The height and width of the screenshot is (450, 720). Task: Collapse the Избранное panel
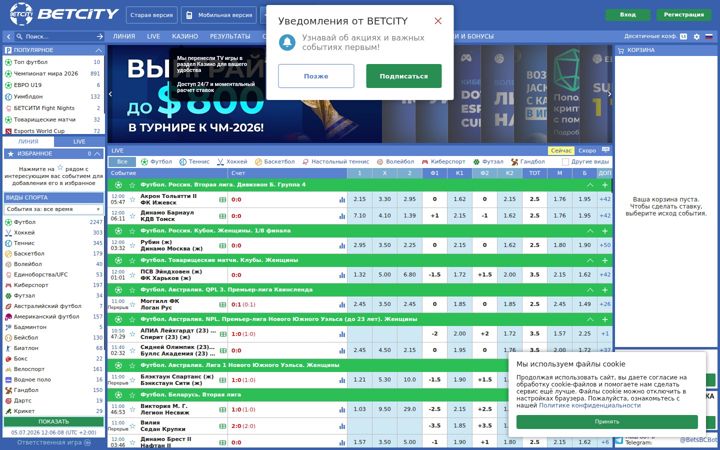(97, 154)
